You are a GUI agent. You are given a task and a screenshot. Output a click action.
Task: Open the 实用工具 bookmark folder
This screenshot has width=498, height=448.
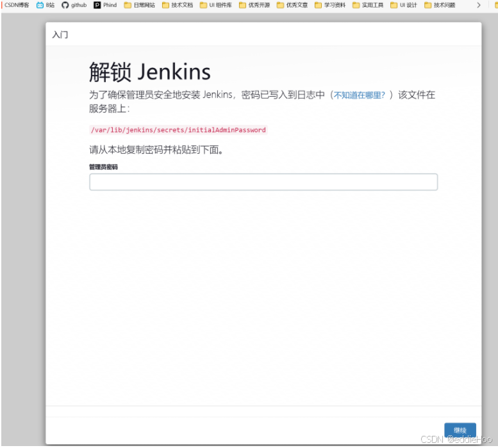[367, 5]
